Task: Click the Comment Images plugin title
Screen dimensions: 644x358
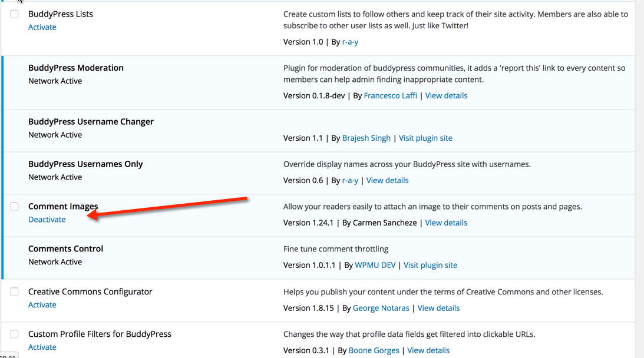Action: pos(63,206)
